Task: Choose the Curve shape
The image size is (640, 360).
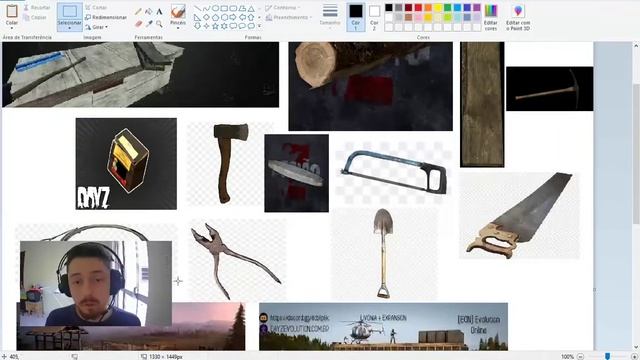Action: (x=207, y=8)
